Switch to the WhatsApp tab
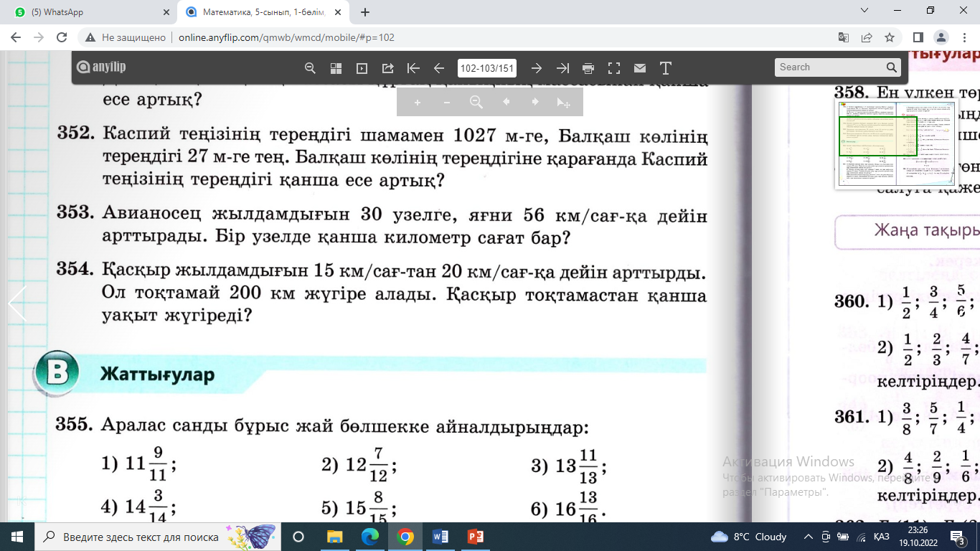 pyautogui.click(x=90, y=12)
